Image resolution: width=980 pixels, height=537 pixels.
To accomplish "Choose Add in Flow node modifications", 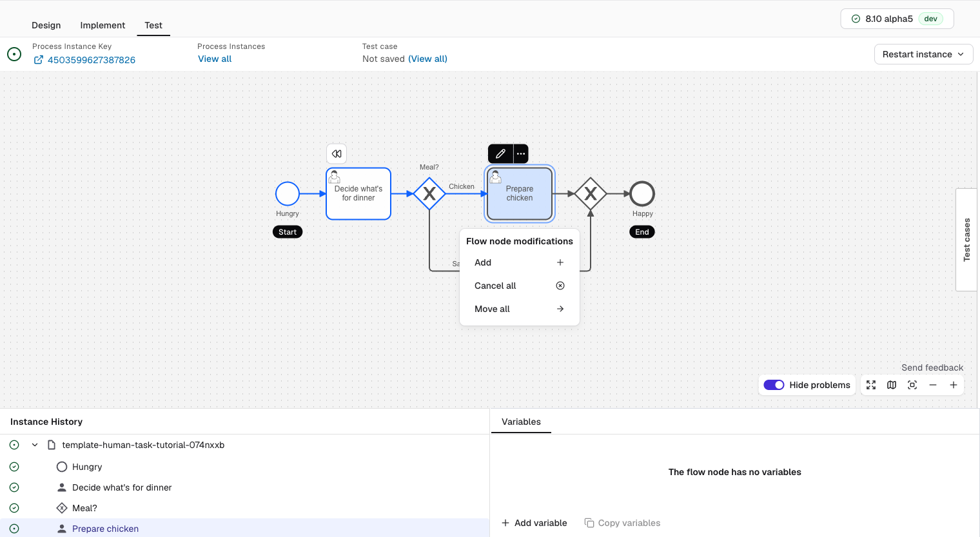I will click(x=520, y=262).
